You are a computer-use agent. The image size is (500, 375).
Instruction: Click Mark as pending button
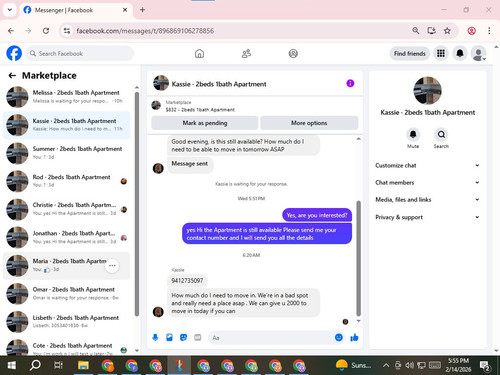[205, 123]
